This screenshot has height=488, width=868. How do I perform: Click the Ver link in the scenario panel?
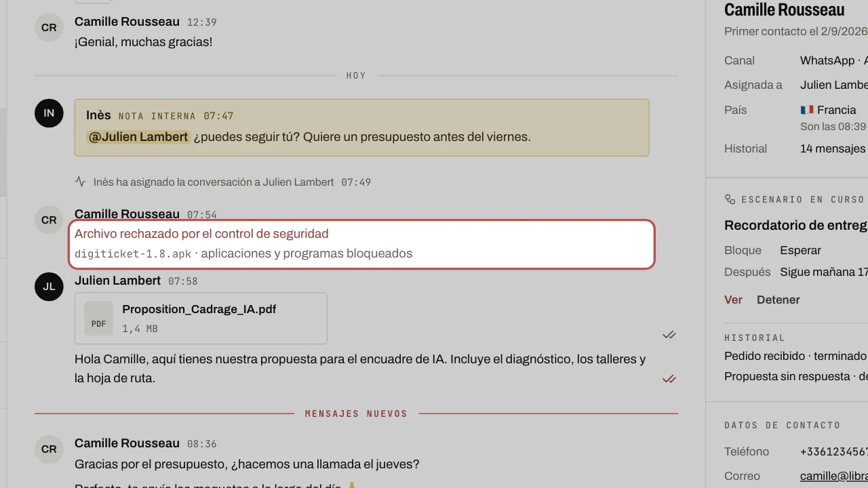pos(734,300)
